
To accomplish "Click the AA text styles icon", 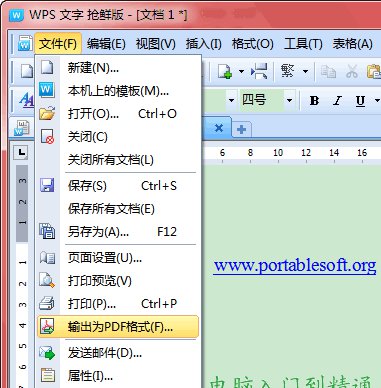I will pyautogui.click(x=26, y=100).
